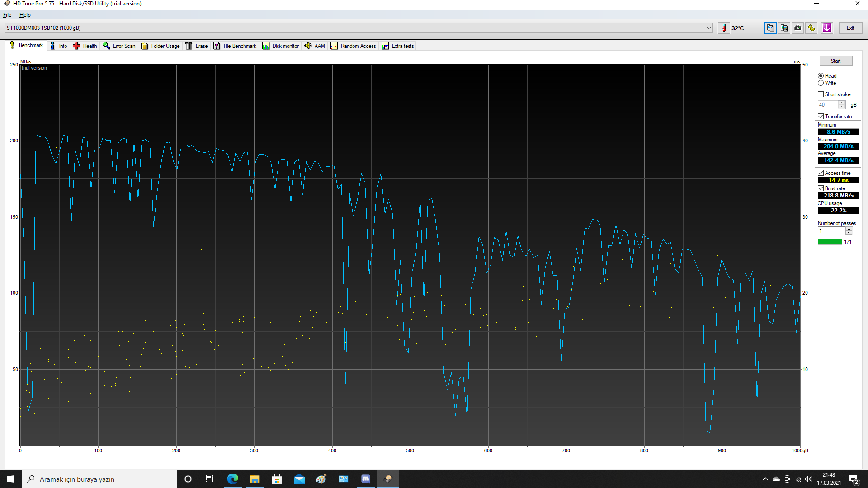Click the camera save screenshot icon
Image resolution: width=868 pixels, height=488 pixels.
coord(798,28)
